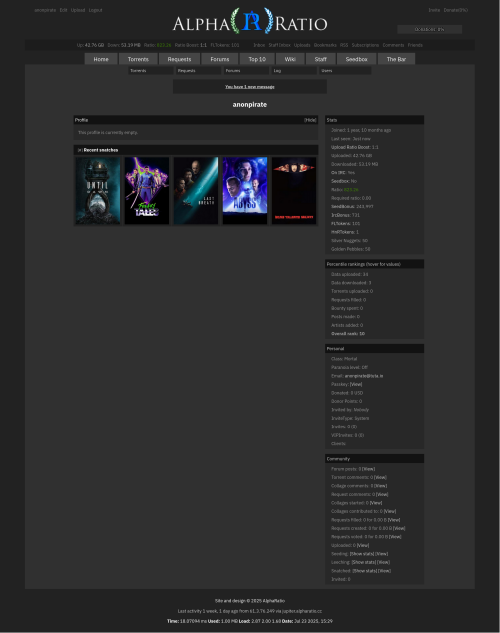Open the Top 10 tab
The height and width of the screenshot is (633, 500).
tap(257, 59)
